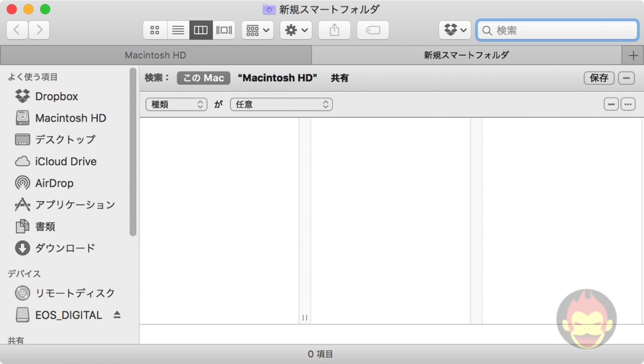This screenshot has height=364, width=644.
Task: Switch search scope to Macintosh HD
Action: pos(277,78)
